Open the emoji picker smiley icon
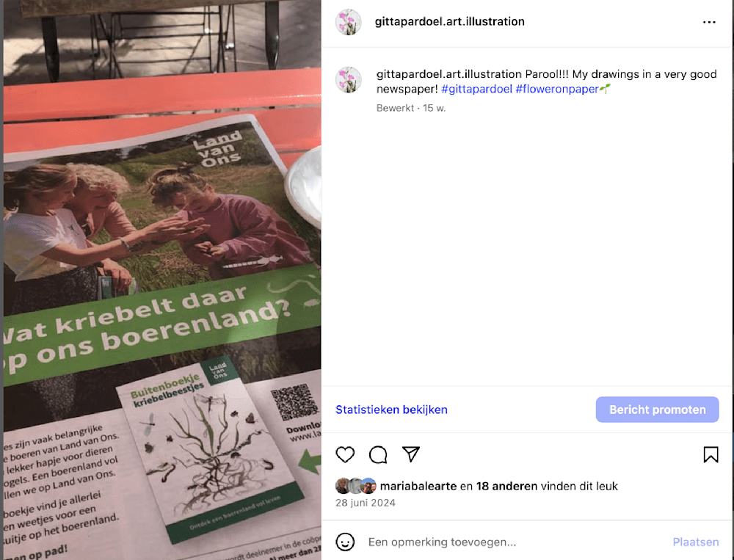This screenshot has width=734, height=560. (345, 542)
